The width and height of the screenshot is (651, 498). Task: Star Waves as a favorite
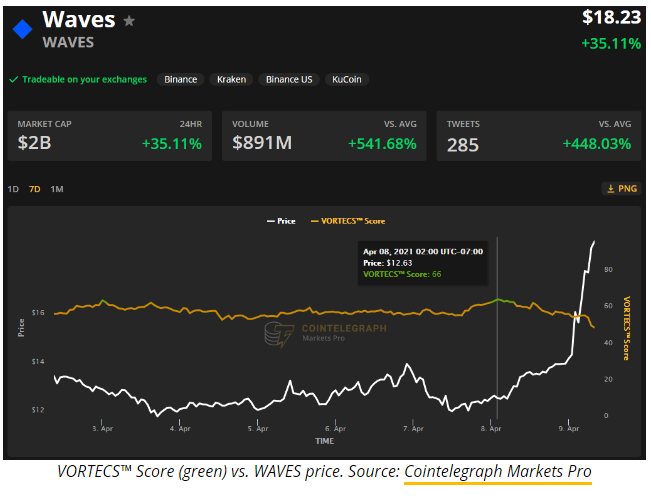pyautogui.click(x=129, y=20)
